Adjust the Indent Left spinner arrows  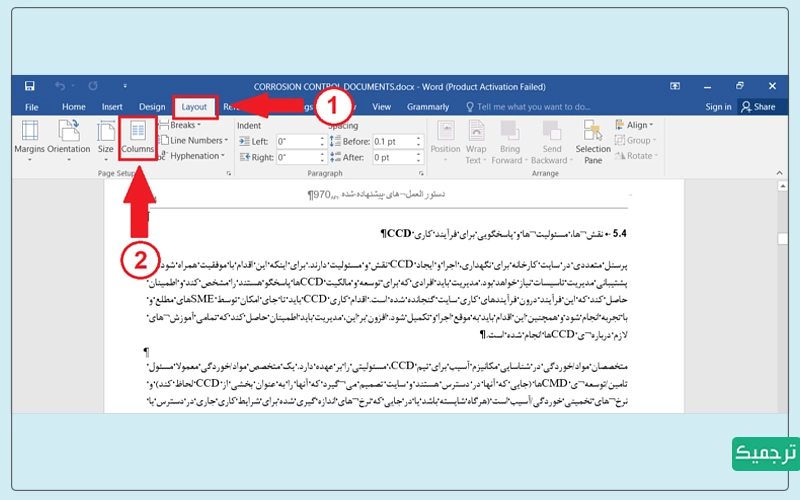[322, 141]
